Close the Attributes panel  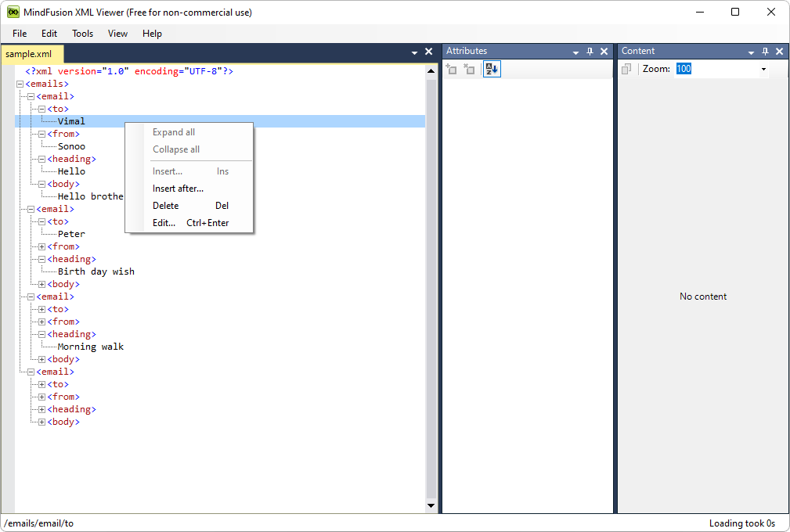pos(604,52)
